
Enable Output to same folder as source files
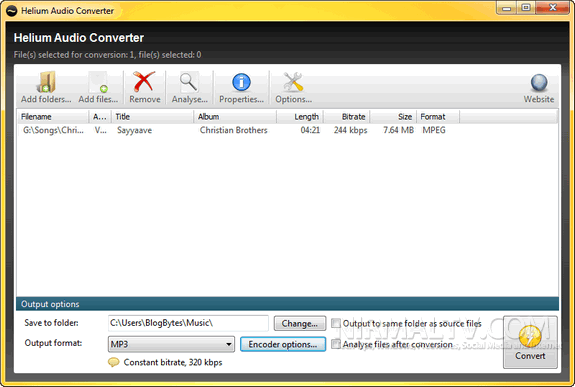(336, 323)
